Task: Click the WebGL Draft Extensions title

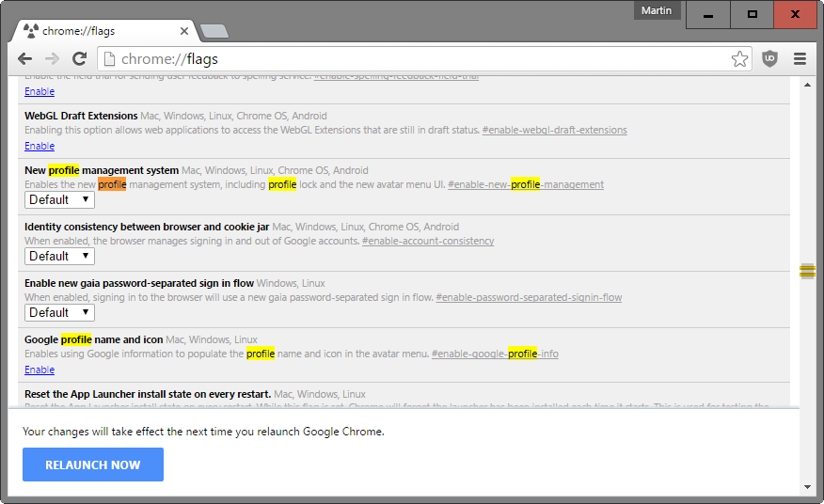Action: [81, 116]
